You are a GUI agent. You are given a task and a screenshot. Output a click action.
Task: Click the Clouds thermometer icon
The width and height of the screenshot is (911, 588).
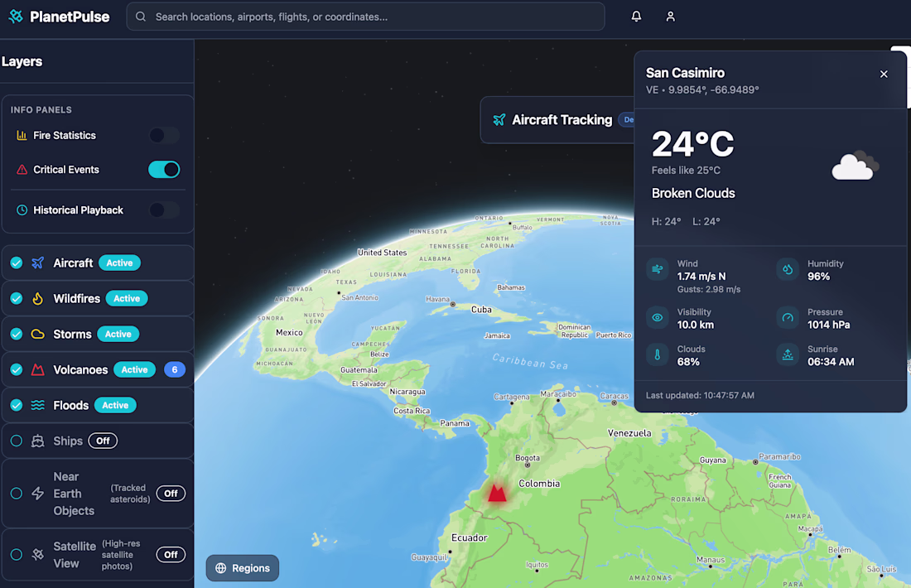[657, 355]
